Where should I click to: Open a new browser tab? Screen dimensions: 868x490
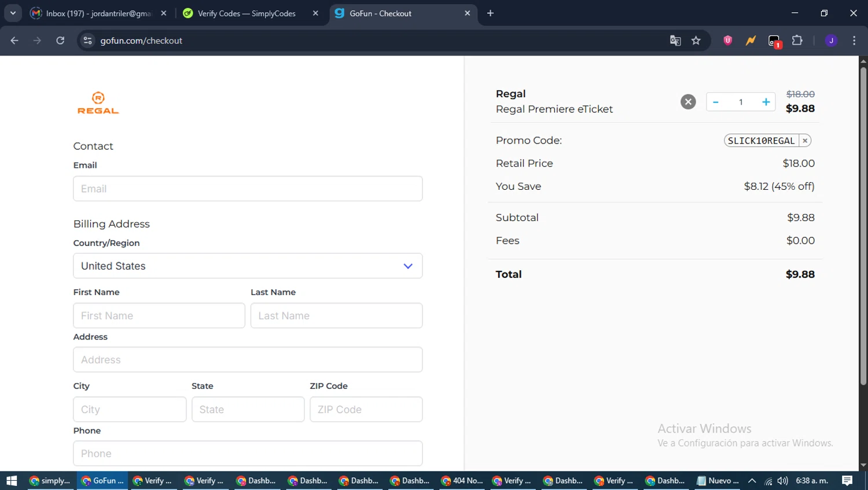490,13
